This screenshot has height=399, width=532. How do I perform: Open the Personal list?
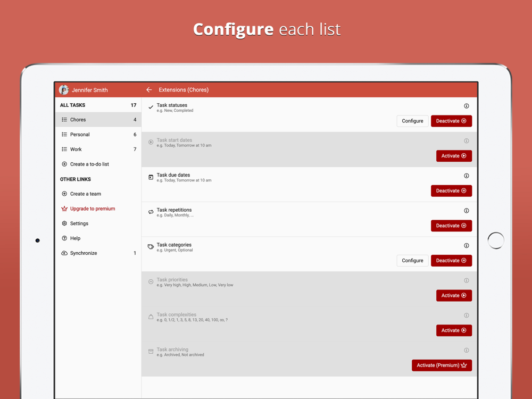coord(98,135)
